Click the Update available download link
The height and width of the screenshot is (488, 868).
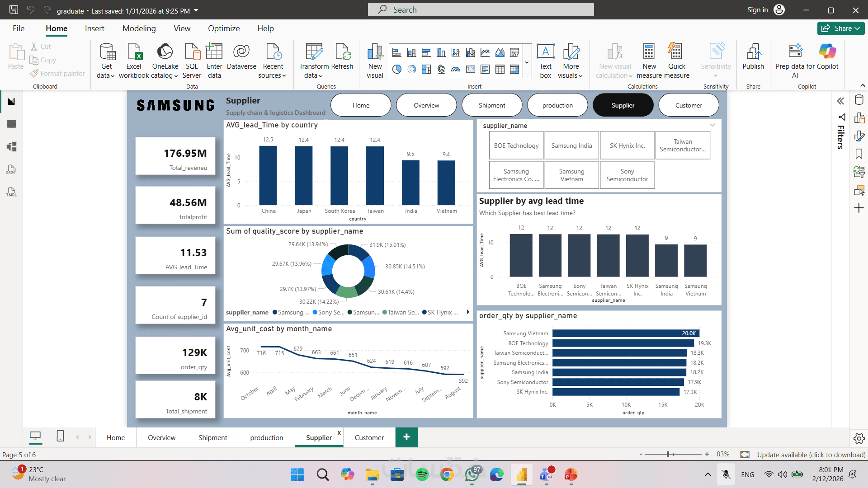tap(811, 455)
